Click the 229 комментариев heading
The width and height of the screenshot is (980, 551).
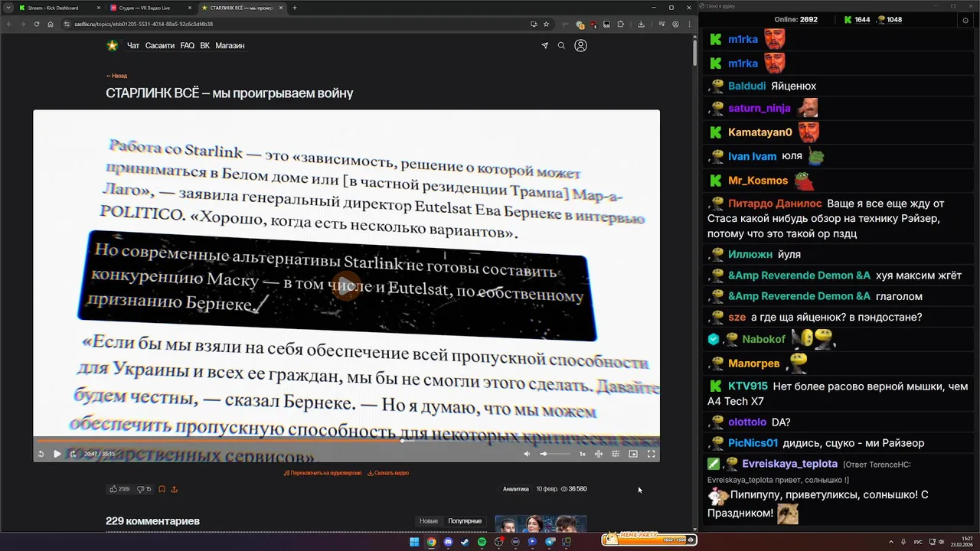click(x=152, y=521)
